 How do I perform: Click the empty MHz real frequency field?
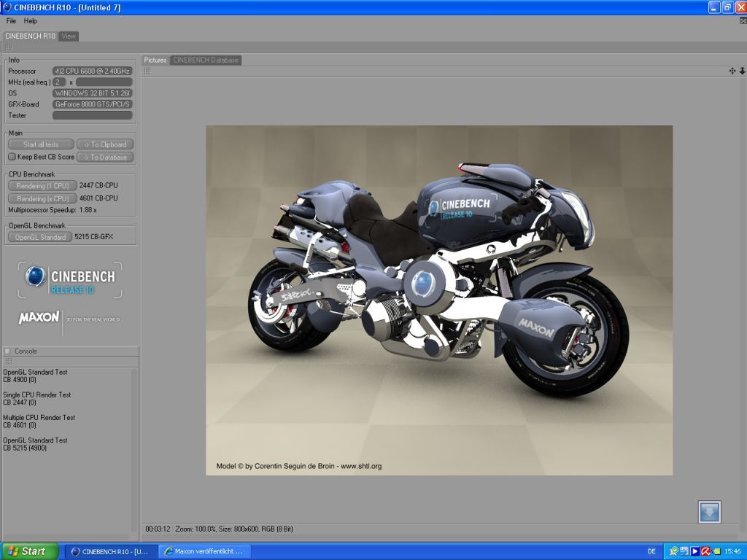104,82
